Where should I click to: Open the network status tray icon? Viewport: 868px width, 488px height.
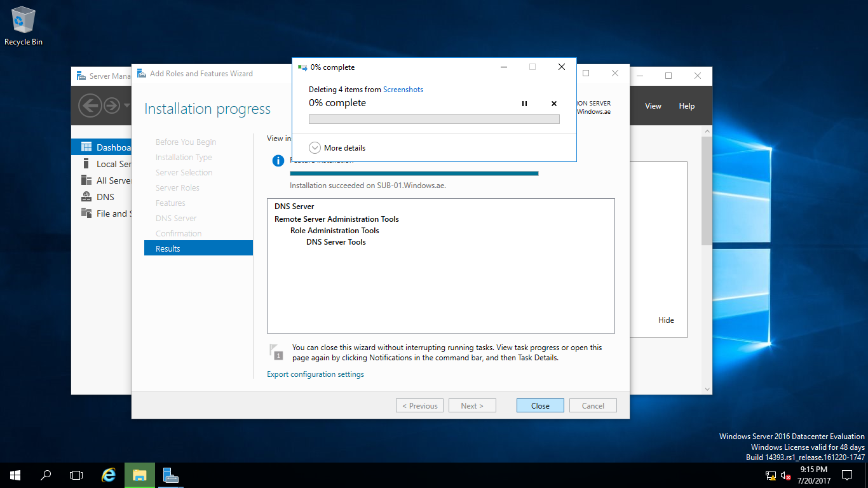tap(771, 475)
